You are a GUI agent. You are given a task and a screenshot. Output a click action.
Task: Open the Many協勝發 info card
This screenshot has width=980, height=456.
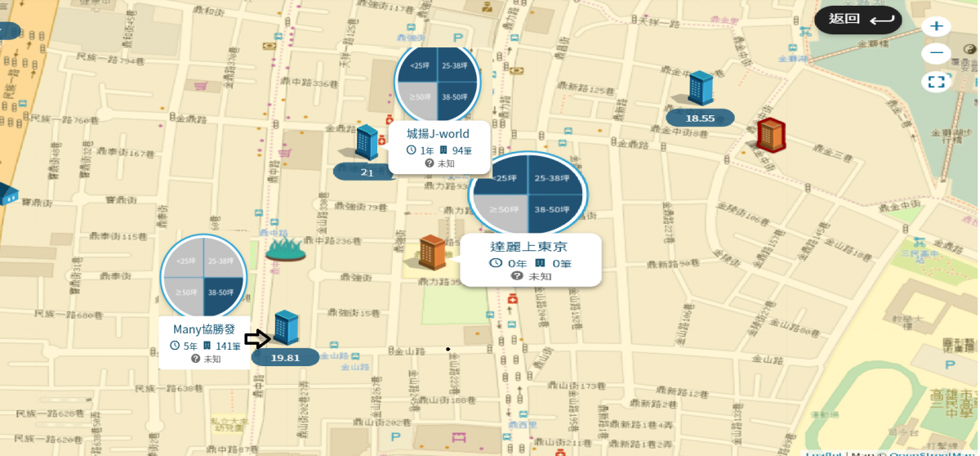[x=204, y=342]
